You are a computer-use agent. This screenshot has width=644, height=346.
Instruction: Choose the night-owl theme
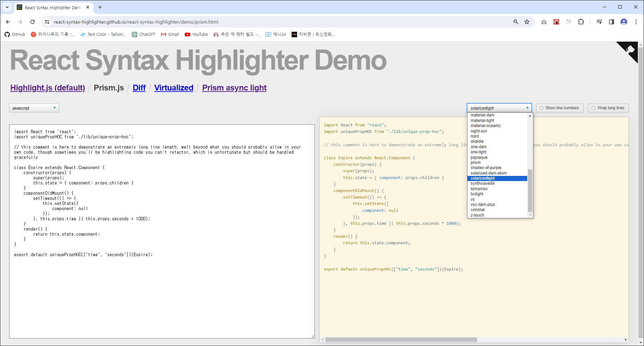click(x=497, y=131)
